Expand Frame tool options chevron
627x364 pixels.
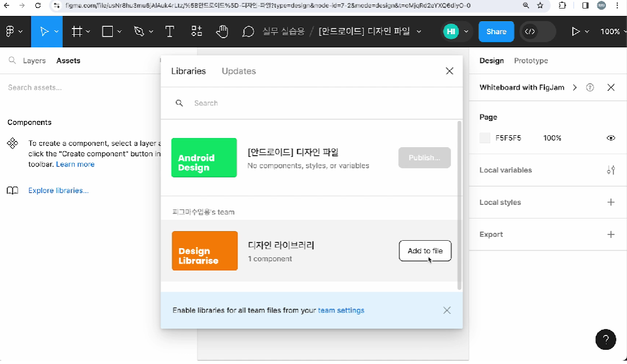[88, 31]
